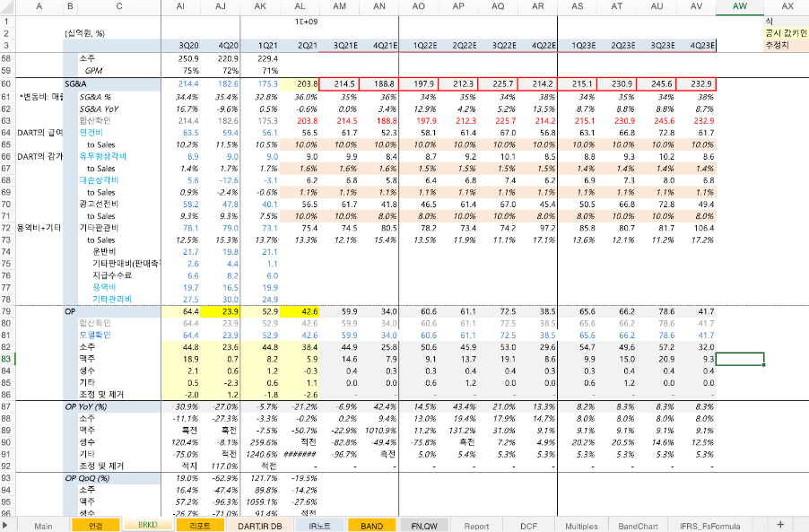Click the 1Q22E header cell

tap(419, 46)
